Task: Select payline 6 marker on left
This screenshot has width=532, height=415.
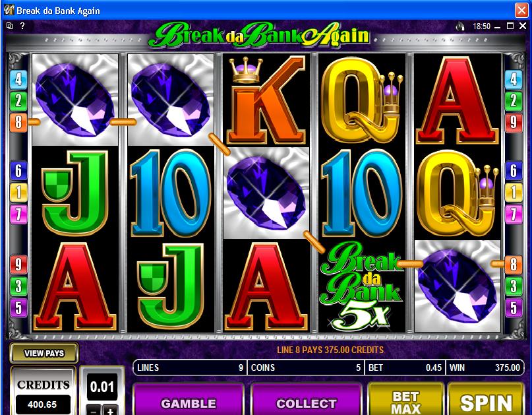Action: point(18,170)
